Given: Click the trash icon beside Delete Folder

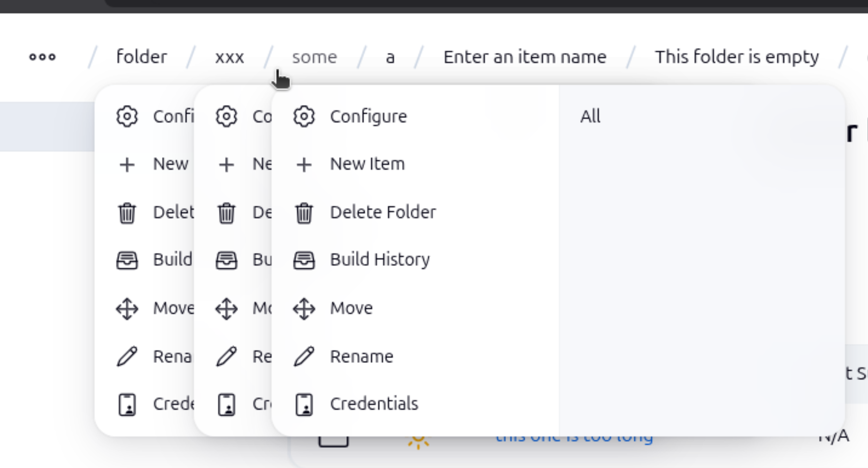Looking at the screenshot, I should coord(304,212).
